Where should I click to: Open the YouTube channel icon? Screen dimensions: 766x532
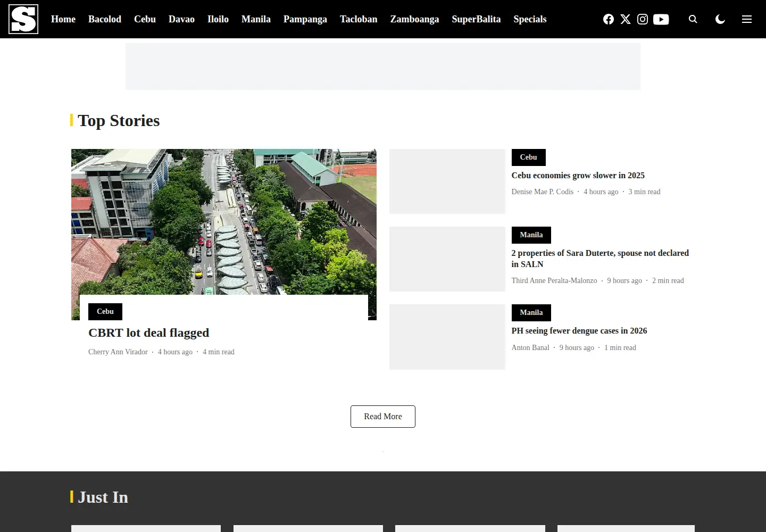[x=661, y=19]
